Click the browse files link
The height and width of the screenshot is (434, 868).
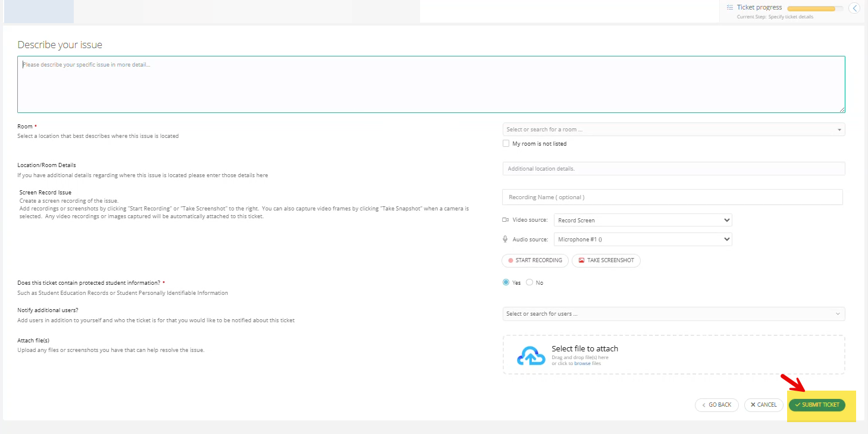[x=582, y=363]
